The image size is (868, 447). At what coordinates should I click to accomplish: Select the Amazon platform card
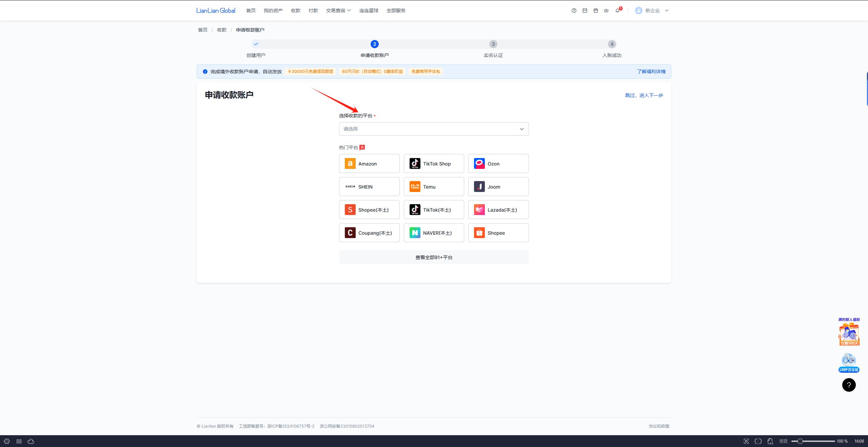tap(369, 163)
